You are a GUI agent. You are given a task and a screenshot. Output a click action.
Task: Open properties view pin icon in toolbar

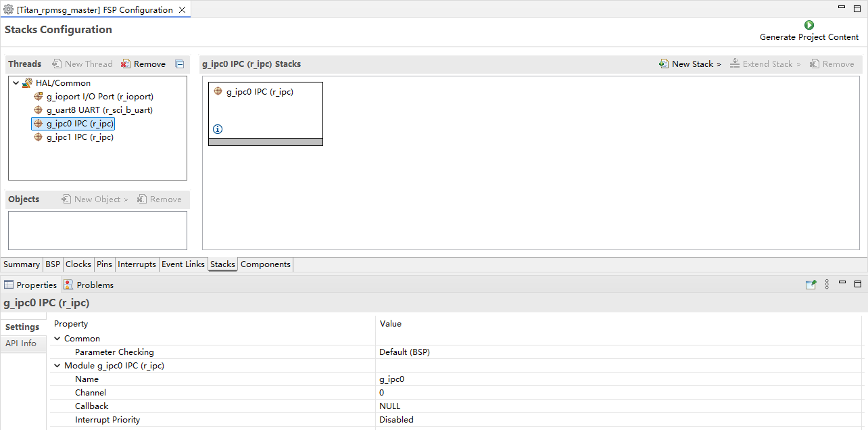(x=811, y=285)
